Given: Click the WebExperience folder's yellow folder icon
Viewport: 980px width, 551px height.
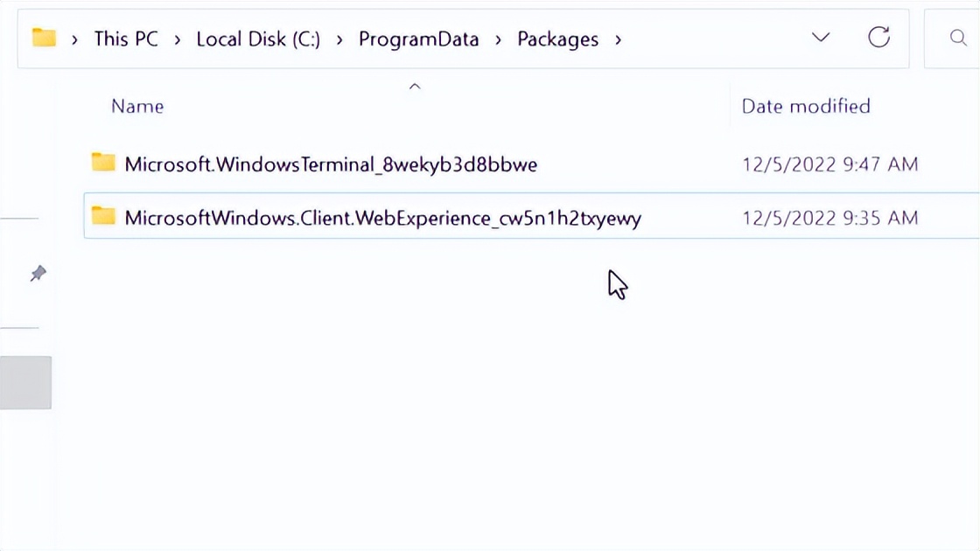Looking at the screenshot, I should (x=104, y=218).
